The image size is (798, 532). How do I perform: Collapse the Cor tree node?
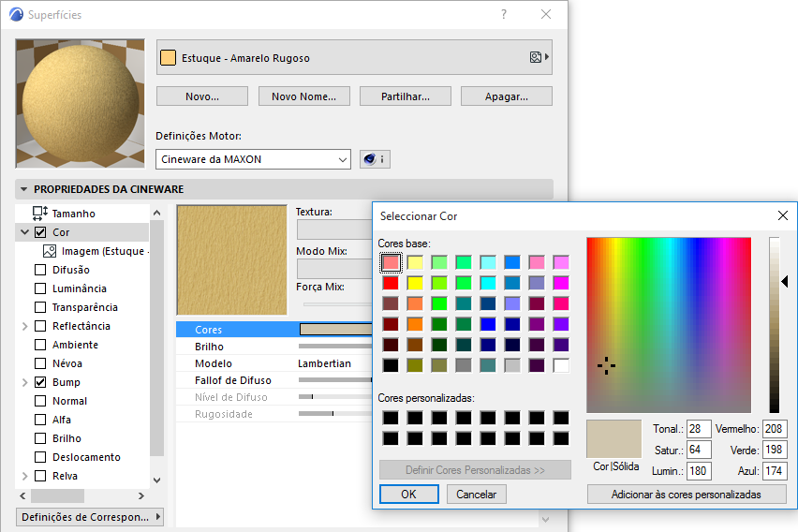pos(24,232)
